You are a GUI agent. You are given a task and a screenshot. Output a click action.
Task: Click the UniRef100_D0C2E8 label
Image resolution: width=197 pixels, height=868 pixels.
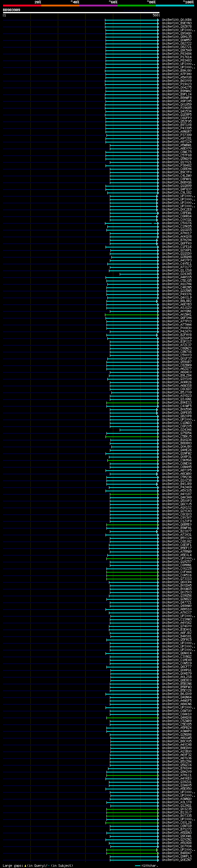pyautogui.click(x=177, y=210)
